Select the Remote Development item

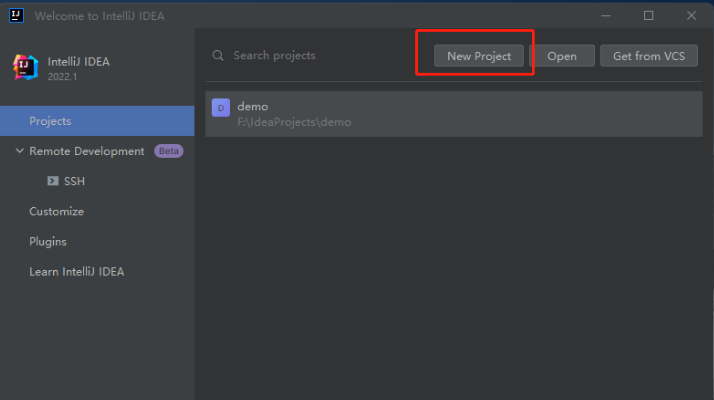pyautogui.click(x=86, y=151)
